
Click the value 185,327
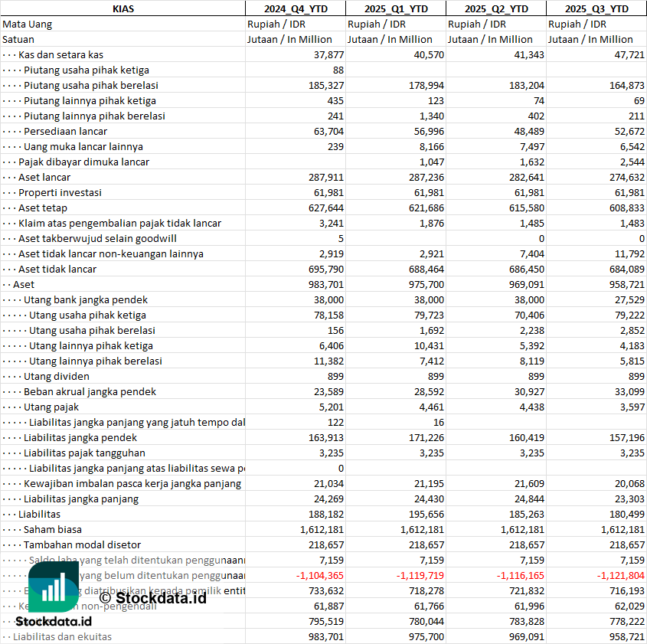[326, 86]
